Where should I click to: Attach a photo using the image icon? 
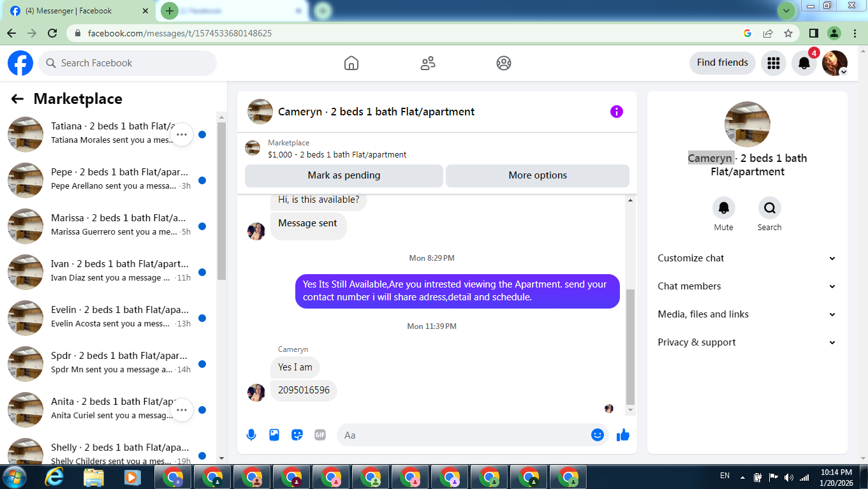pyautogui.click(x=274, y=435)
